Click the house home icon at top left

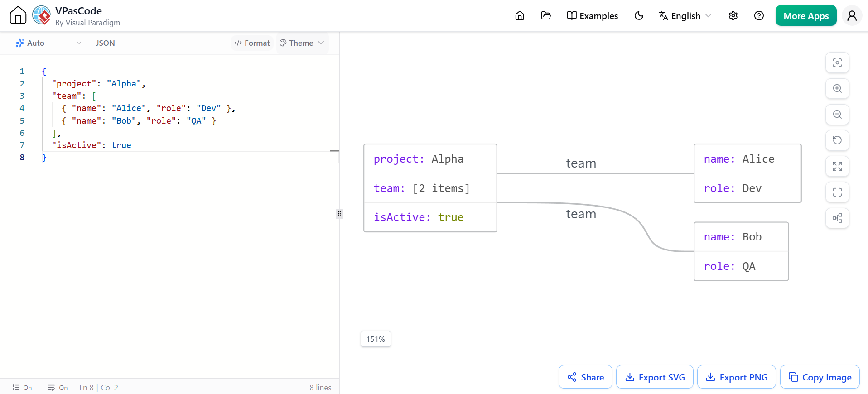click(18, 15)
